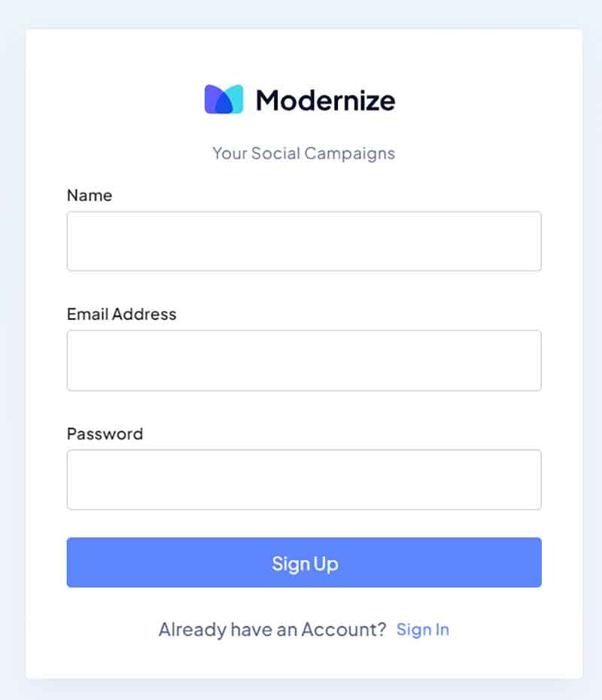Click the Name field label

click(90, 195)
